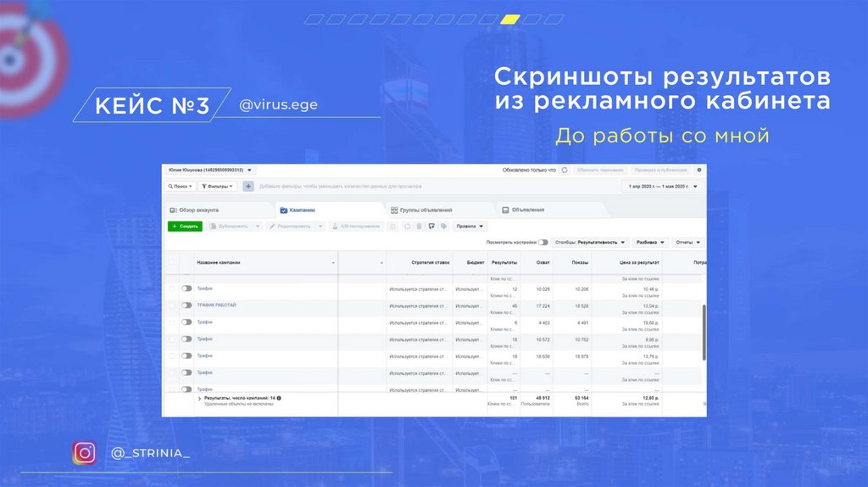The width and height of the screenshot is (868, 487).
Task: Open the 'Поиск' dropdown
Action: click(x=181, y=186)
